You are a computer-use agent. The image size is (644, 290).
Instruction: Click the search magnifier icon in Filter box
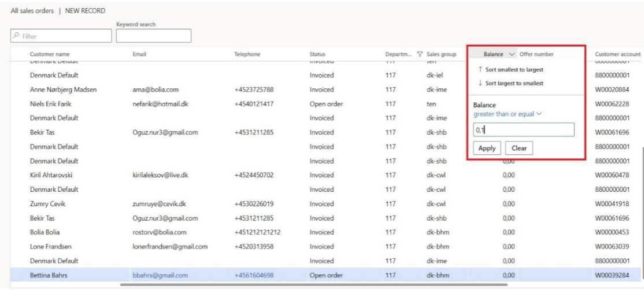pos(17,36)
